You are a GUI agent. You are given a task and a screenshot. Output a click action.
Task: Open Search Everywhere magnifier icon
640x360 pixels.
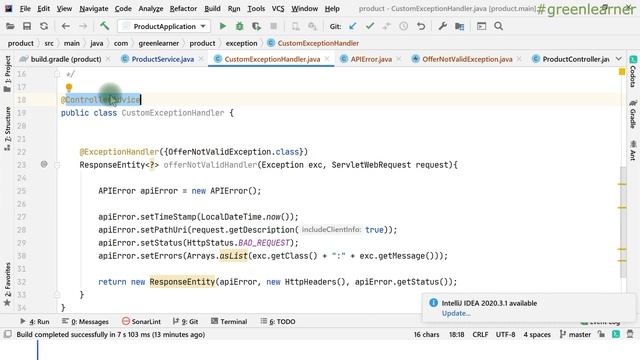click(498, 26)
